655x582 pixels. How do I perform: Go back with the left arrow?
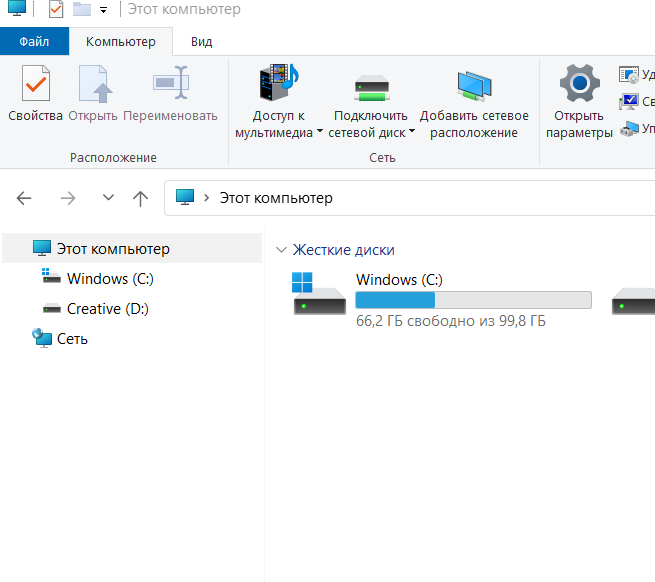24,198
